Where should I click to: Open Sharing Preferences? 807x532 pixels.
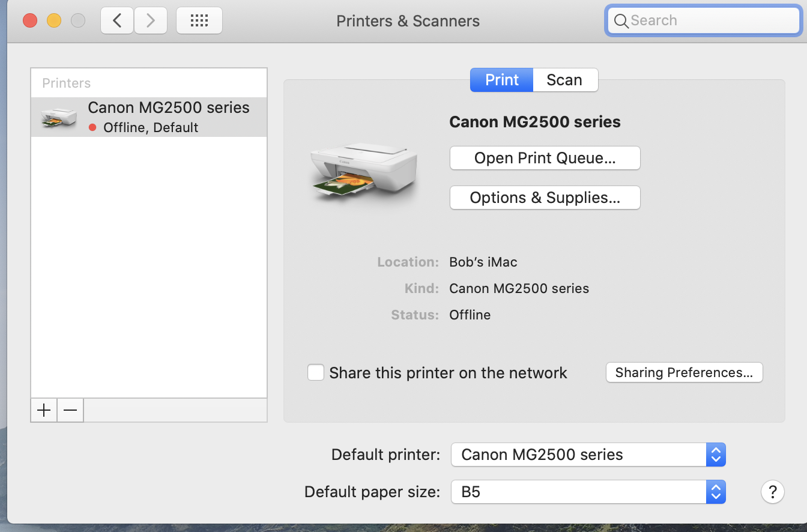point(685,372)
